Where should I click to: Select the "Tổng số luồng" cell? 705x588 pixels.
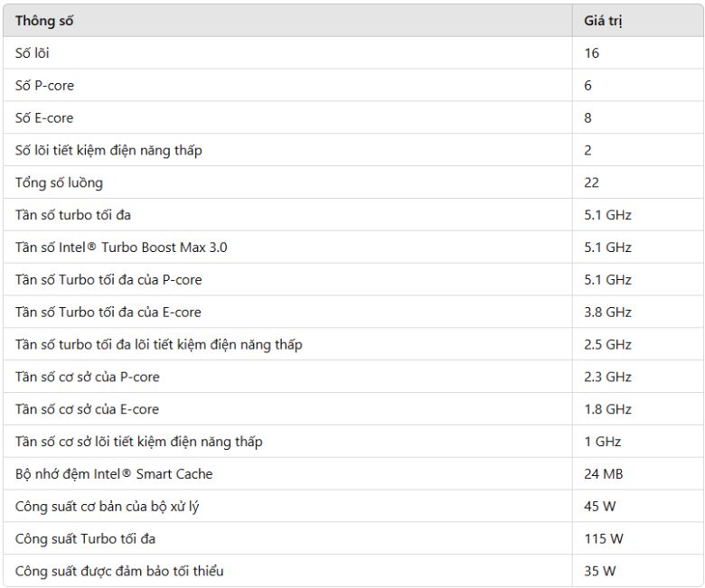(x=59, y=182)
